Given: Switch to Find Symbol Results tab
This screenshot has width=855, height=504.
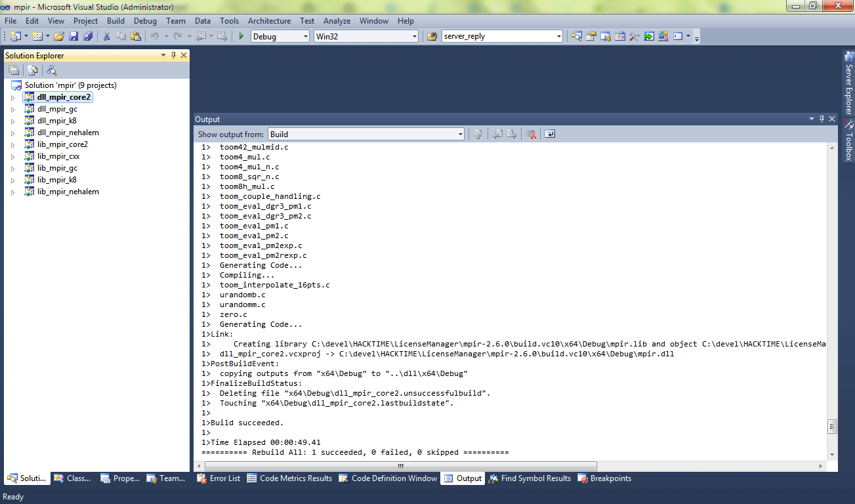Looking at the screenshot, I should 530,478.
